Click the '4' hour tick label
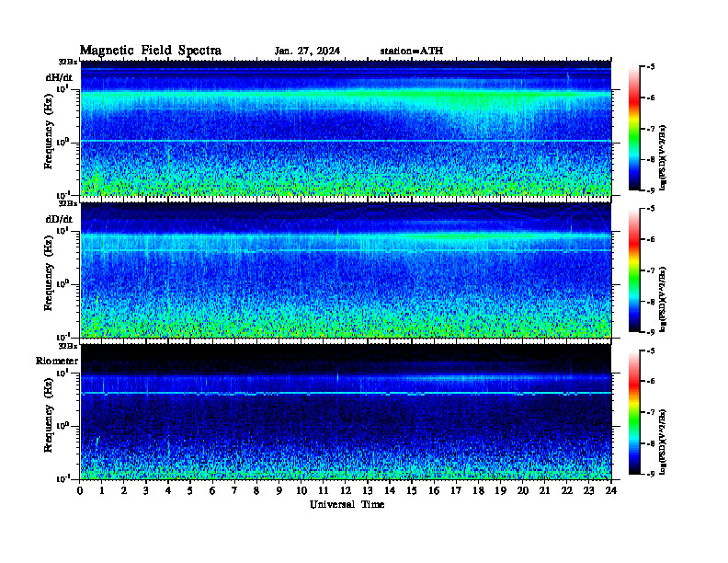The image size is (728, 563). pos(168,491)
